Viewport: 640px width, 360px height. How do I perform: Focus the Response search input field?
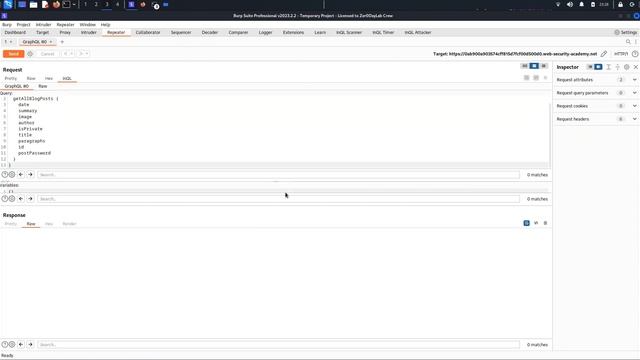coord(278,344)
